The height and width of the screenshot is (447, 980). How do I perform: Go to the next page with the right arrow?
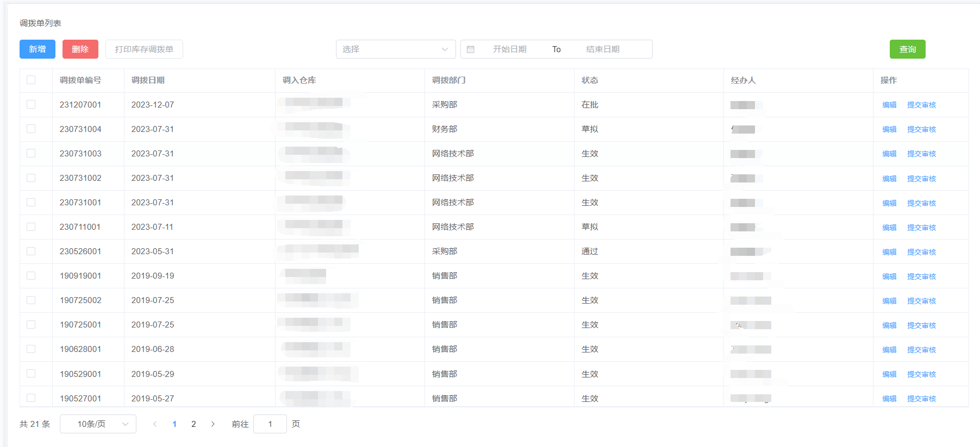[213, 424]
